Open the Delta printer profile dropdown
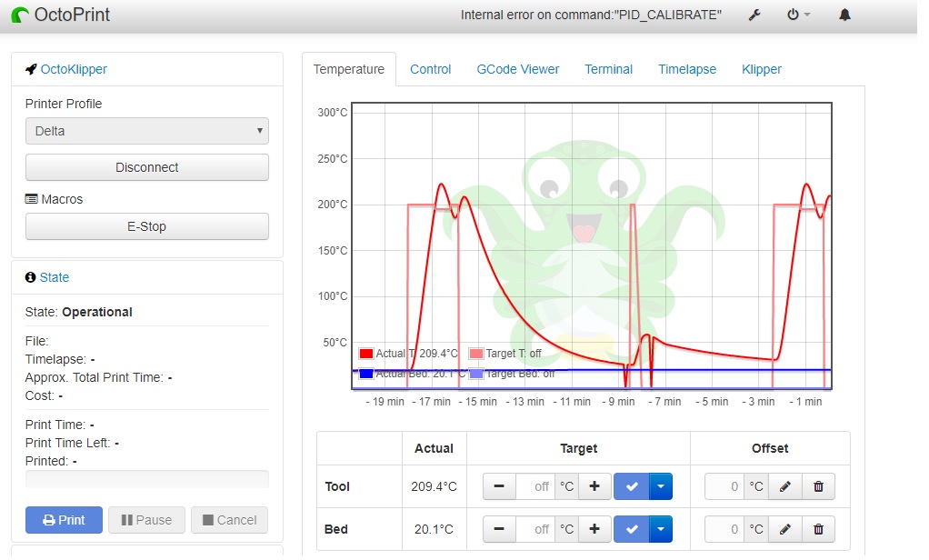The height and width of the screenshot is (560, 929). point(146,131)
